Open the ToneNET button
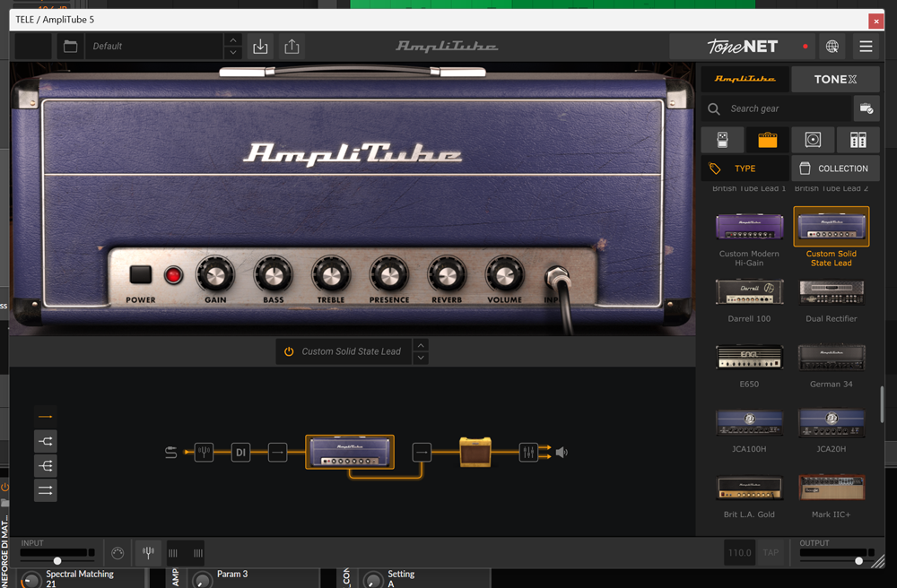Screen dimensions: 897x588 click(742, 47)
